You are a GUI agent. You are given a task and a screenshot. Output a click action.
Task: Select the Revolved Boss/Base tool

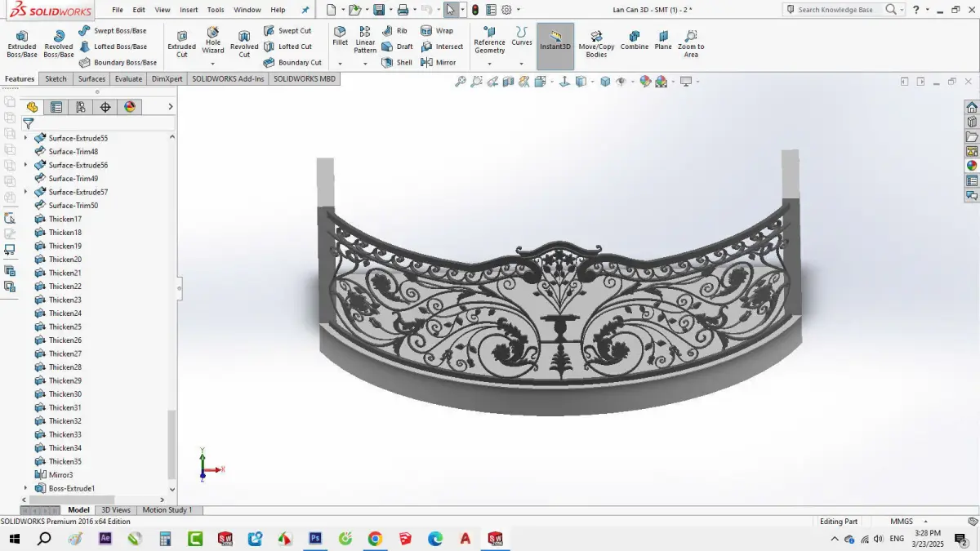pos(58,44)
